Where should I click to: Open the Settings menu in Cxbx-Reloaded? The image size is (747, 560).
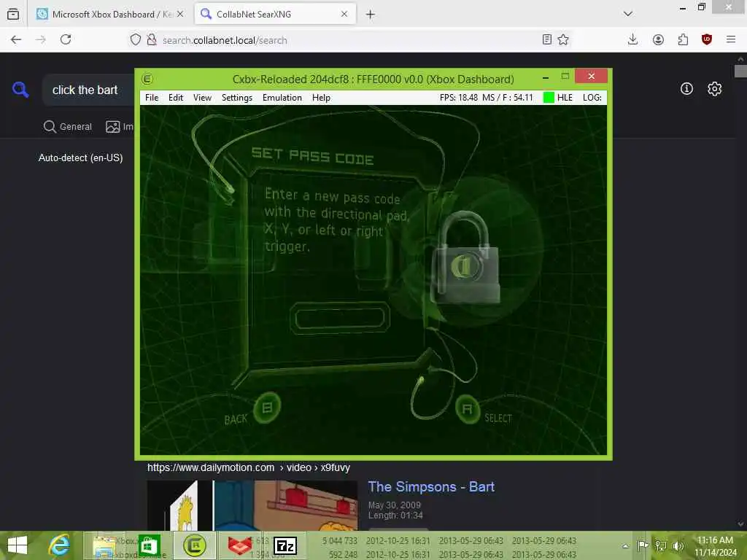[237, 98]
